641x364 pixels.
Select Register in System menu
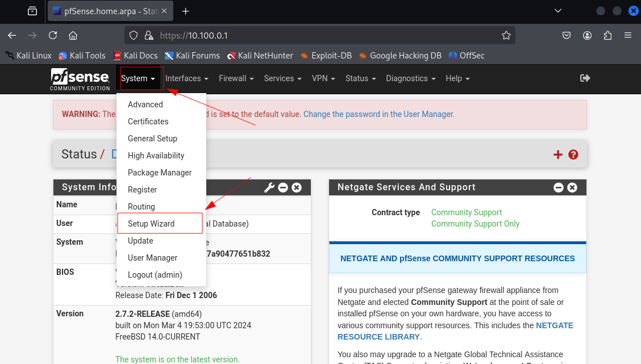pyautogui.click(x=161, y=190)
